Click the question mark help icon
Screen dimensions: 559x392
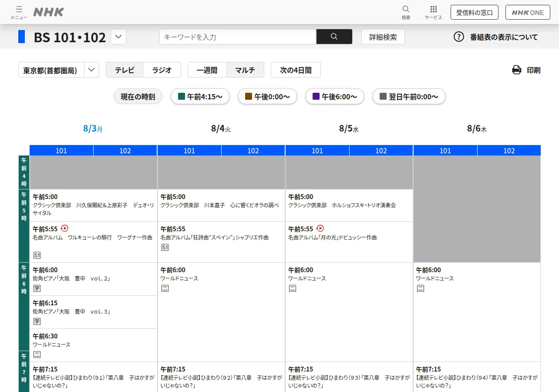coord(459,37)
